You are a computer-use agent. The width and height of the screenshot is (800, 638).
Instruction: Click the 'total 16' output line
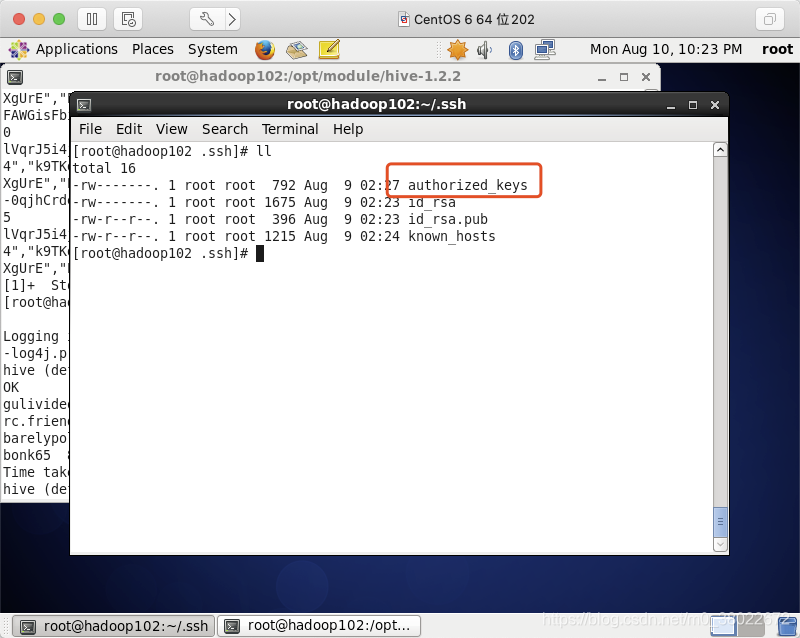[104, 168]
